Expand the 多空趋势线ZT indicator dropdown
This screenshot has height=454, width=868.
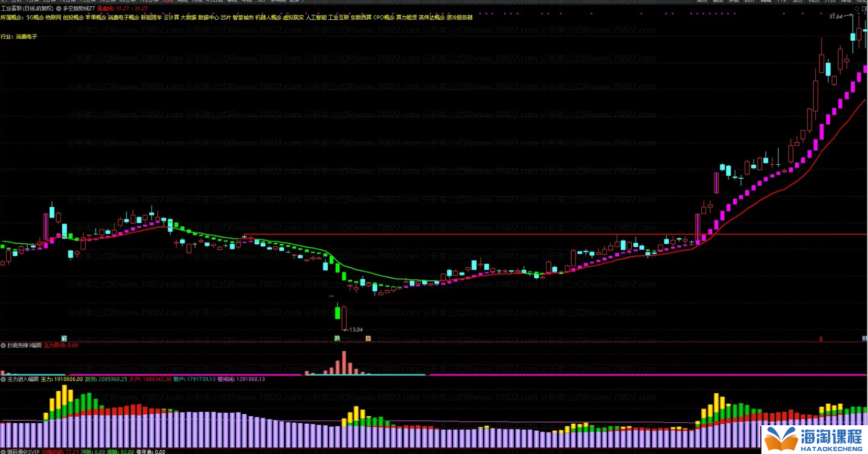(x=59, y=9)
